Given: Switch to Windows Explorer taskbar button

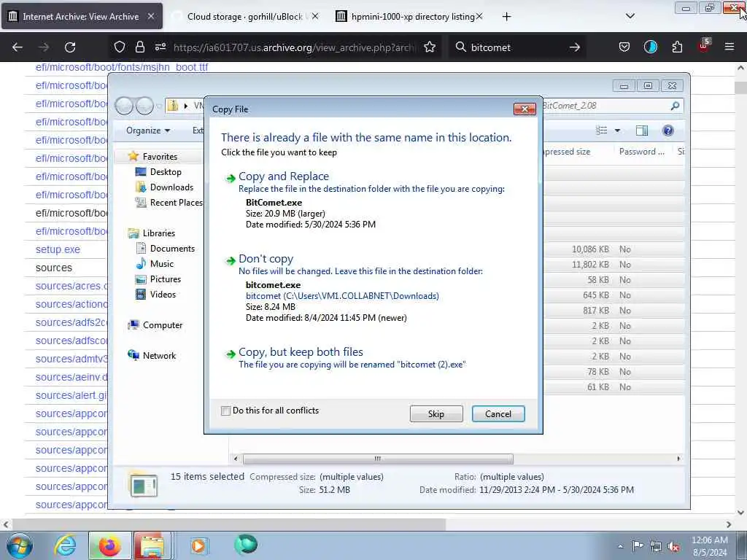Looking at the screenshot, I should pos(152,545).
